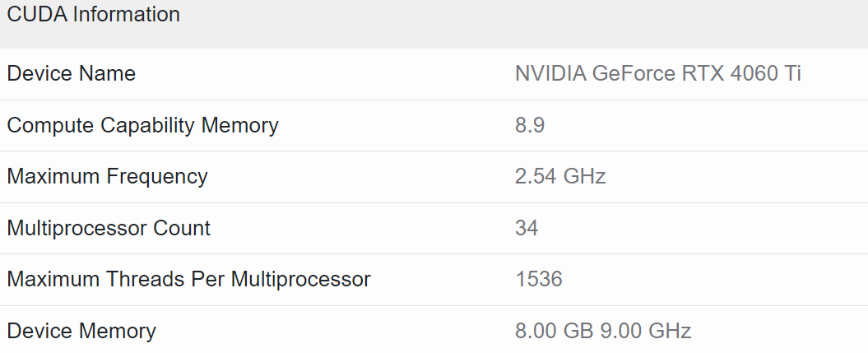
Task: Select the Device Name row label
Action: (71, 74)
